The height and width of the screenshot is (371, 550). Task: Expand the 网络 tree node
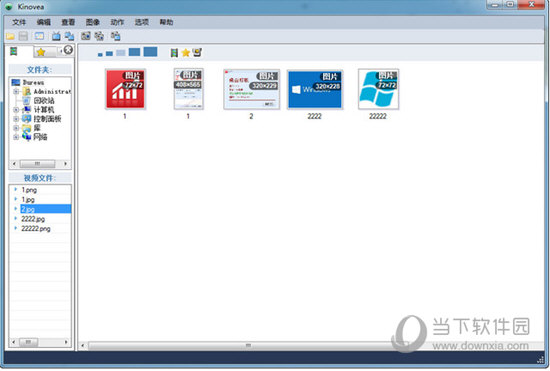point(16,137)
